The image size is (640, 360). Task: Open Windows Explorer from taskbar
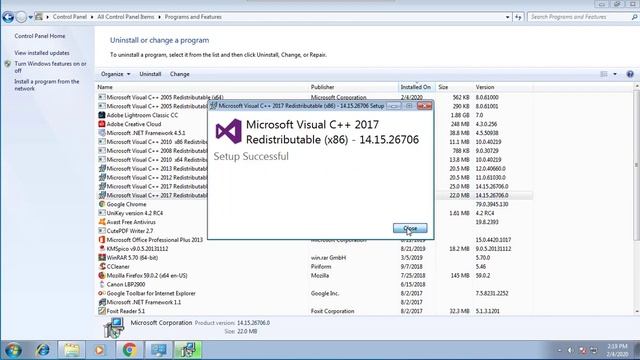pyautogui.click(x=71, y=350)
